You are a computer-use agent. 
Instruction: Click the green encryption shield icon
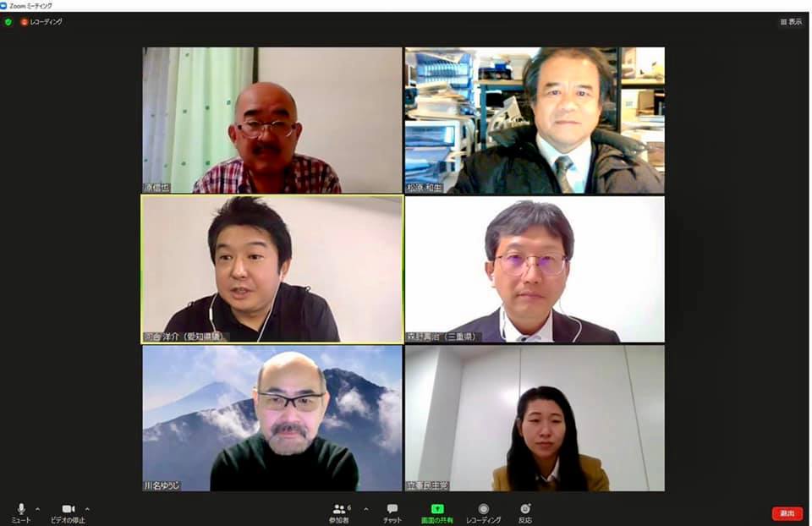(x=8, y=22)
